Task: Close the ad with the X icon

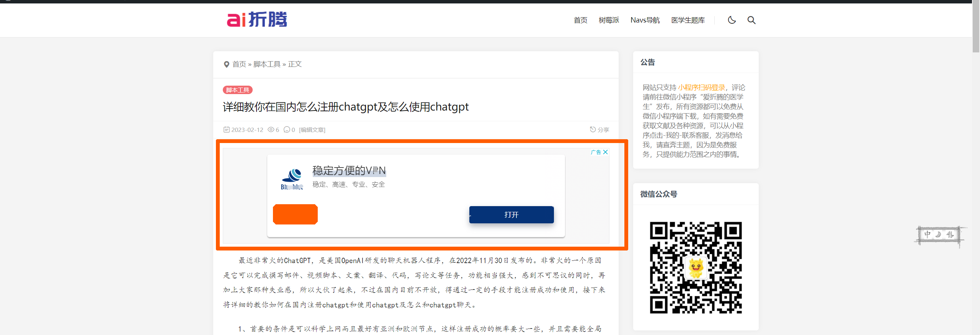Action: tap(606, 152)
